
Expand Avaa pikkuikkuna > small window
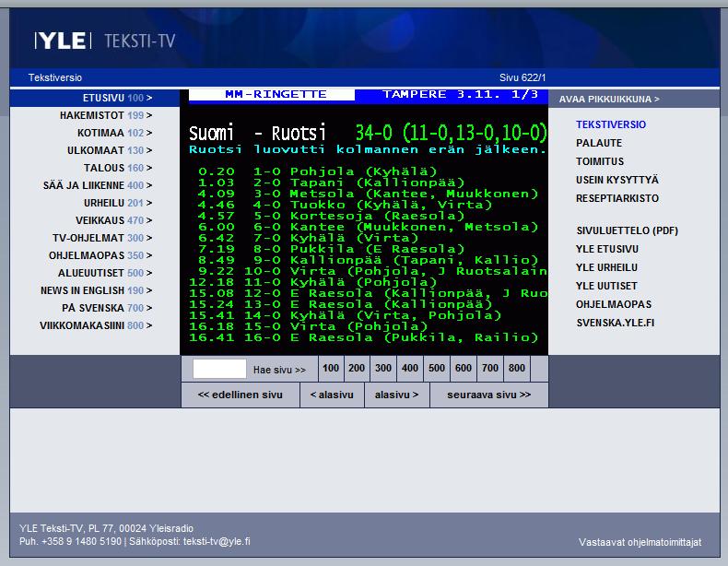(x=609, y=99)
